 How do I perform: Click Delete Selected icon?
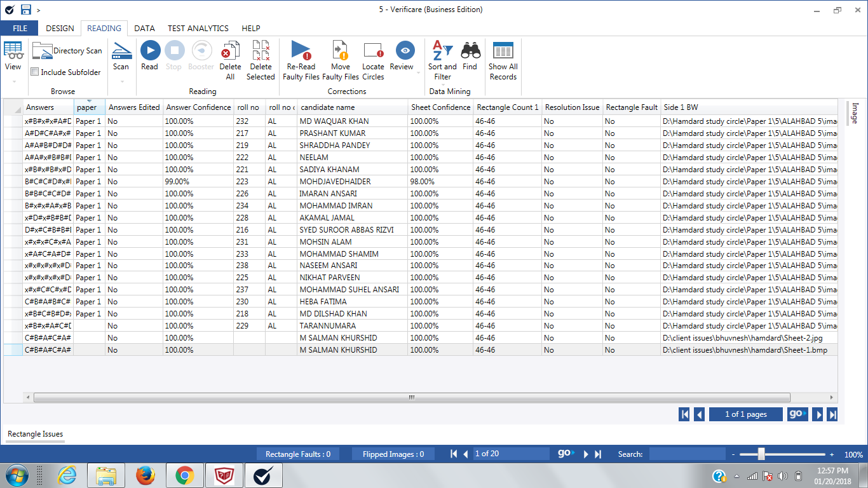[261, 51]
